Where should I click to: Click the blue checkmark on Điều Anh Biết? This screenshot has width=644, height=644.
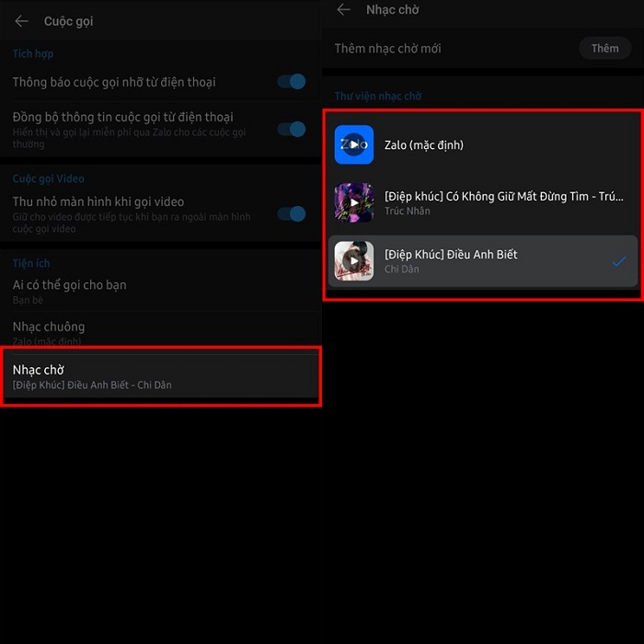pyautogui.click(x=618, y=261)
